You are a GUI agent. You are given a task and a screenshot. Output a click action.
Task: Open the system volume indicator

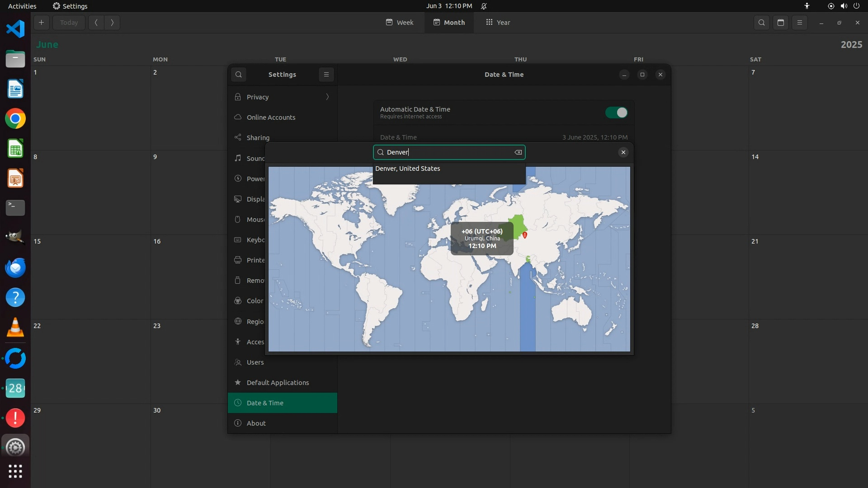[x=844, y=6]
